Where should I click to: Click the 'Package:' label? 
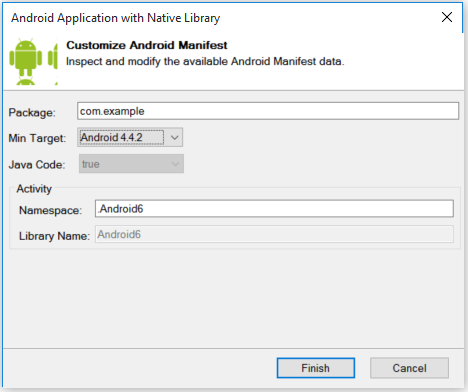(32, 112)
